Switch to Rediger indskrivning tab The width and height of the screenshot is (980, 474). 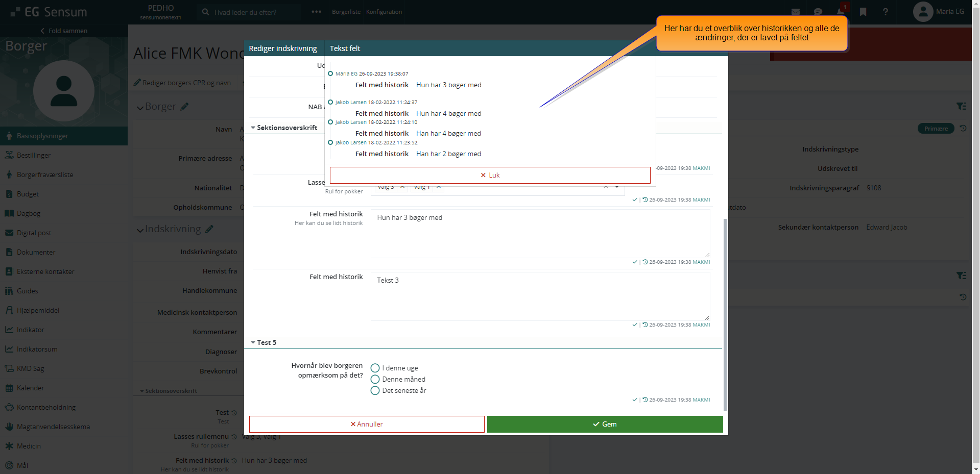click(283, 48)
